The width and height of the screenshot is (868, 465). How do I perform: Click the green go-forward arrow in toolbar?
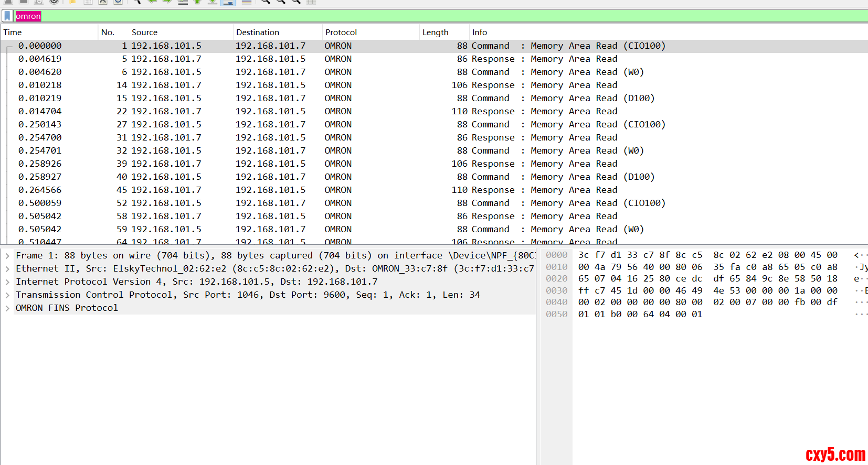[167, 2]
